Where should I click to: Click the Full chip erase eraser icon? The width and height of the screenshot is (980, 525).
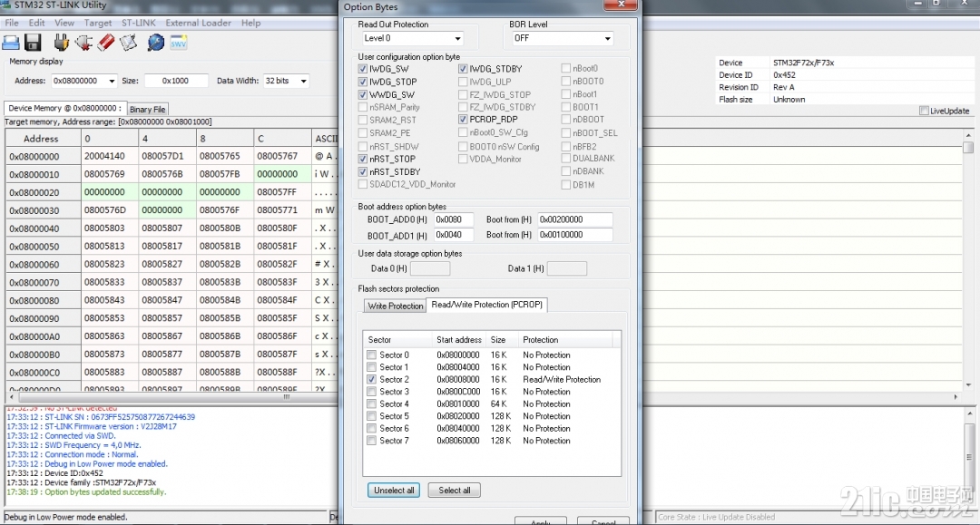106,43
